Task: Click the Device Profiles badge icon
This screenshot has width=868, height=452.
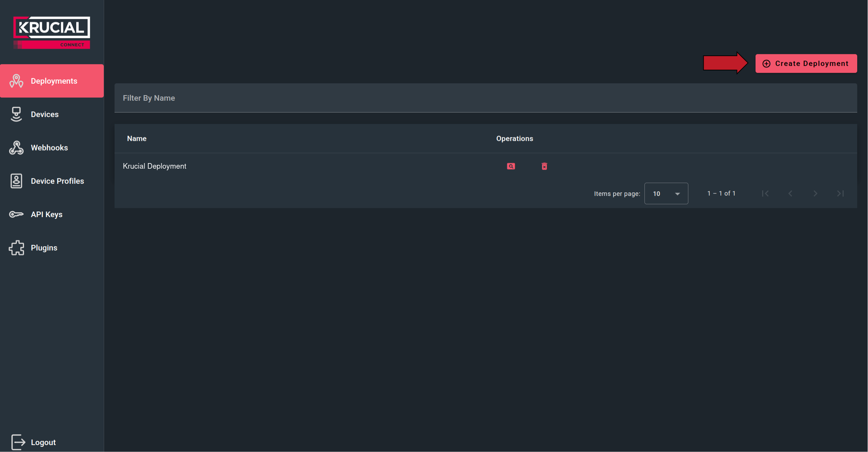Action: 16,181
